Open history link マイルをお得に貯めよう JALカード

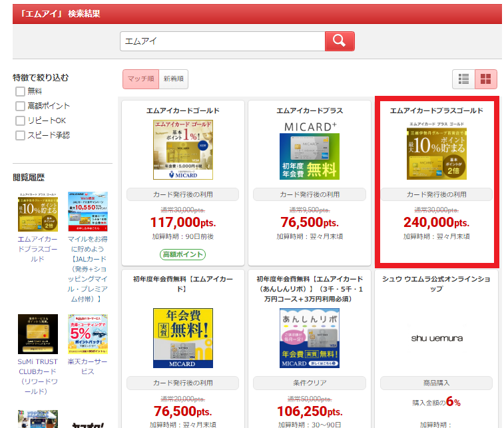[87, 269]
